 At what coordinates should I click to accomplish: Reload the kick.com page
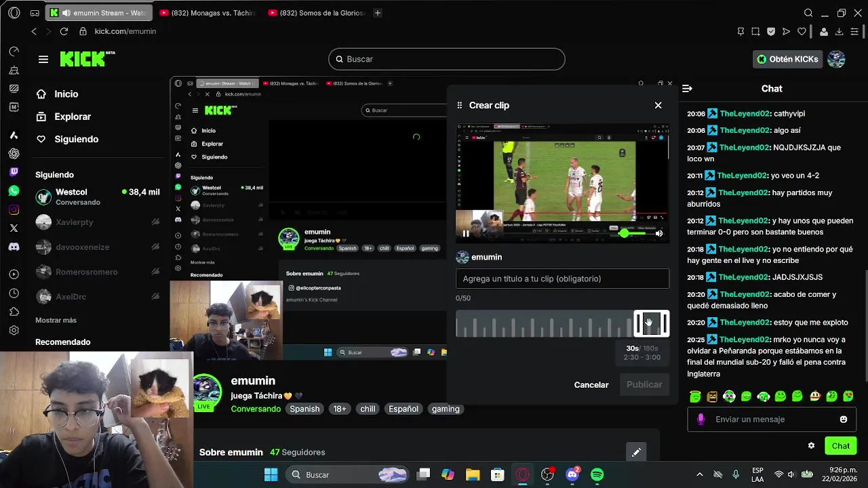64,31
